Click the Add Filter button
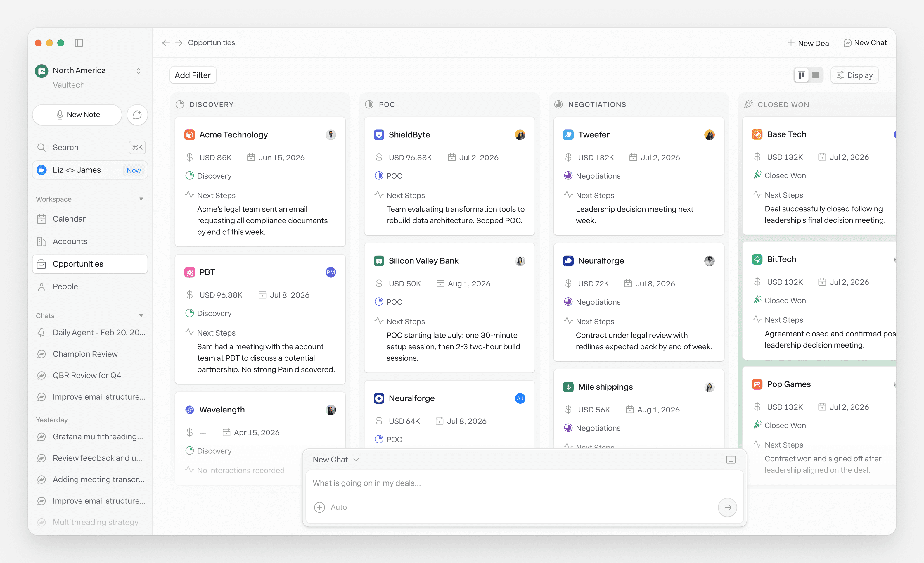The width and height of the screenshot is (924, 563). 193,75
